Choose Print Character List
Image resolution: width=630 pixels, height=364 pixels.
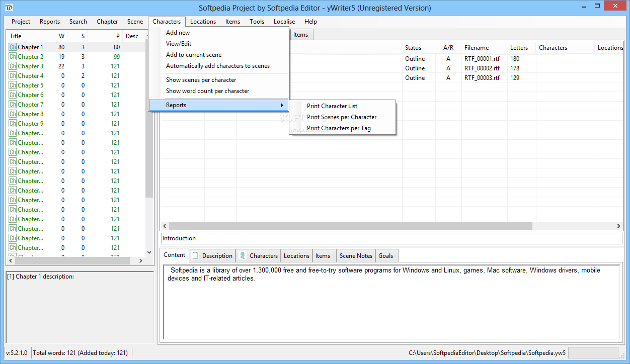tap(343, 106)
